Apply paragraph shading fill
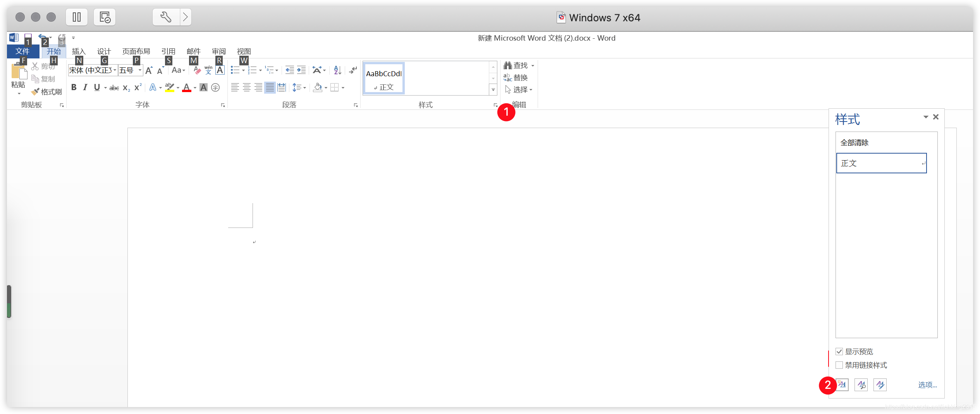This screenshot has height=414, width=980. click(318, 87)
